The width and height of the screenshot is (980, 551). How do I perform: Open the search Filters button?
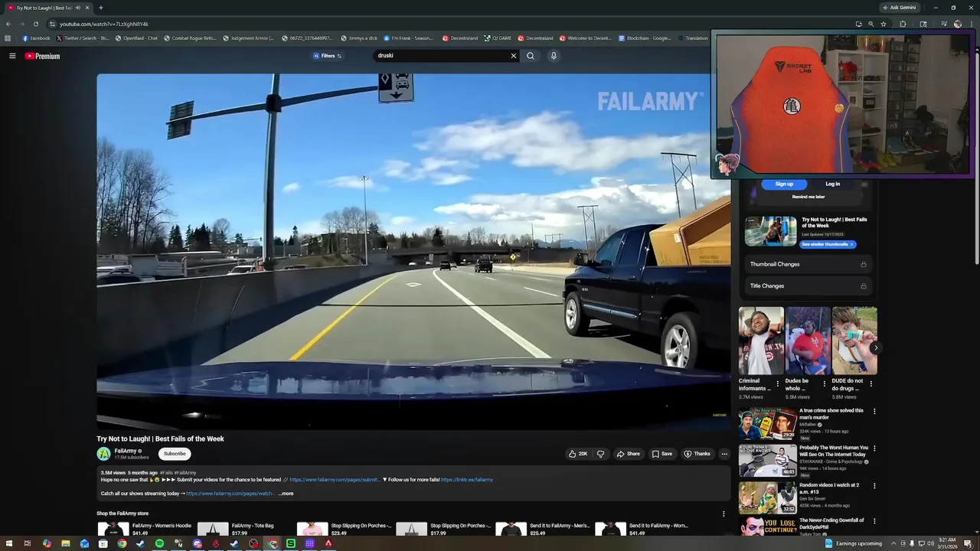point(328,56)
